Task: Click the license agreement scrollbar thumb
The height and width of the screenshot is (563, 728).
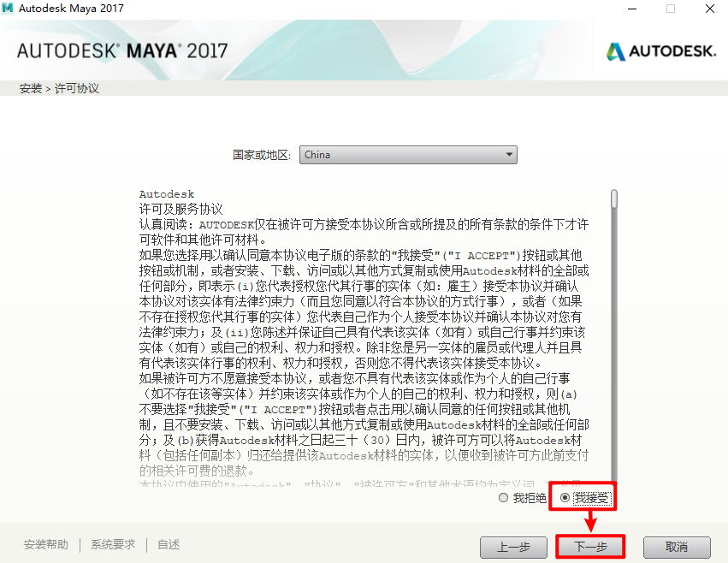Action: tap(614, 199)
